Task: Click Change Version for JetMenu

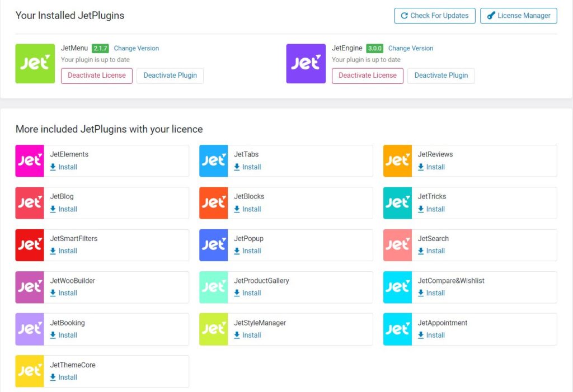Action: 137,48
